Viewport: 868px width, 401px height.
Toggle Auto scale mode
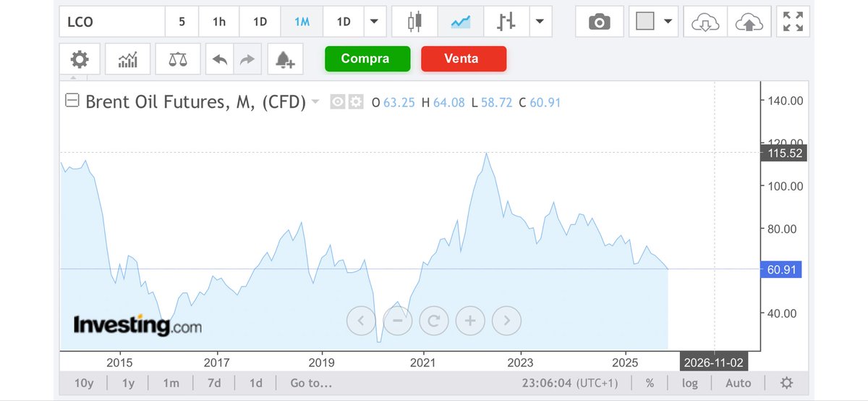coord(738,383)
